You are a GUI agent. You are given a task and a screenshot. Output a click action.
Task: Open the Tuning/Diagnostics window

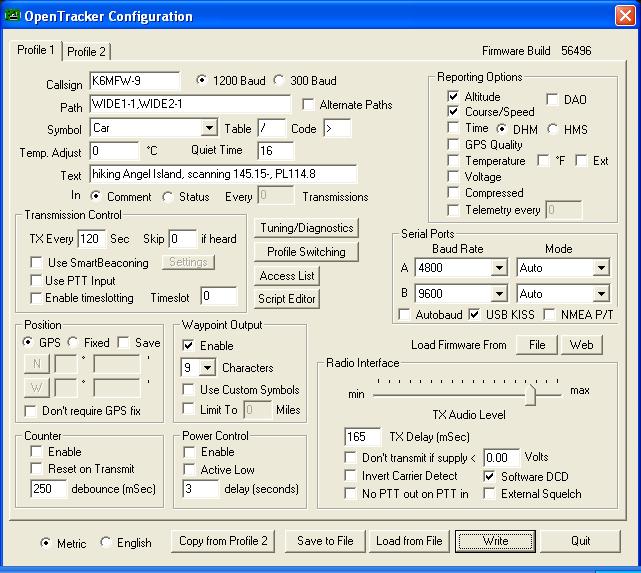[301, 228]
